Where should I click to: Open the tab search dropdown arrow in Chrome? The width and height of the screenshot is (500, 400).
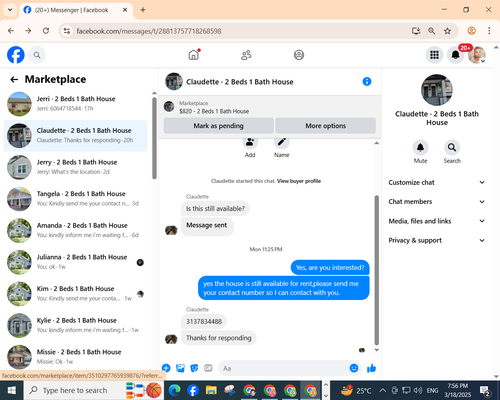click(10, 10)
